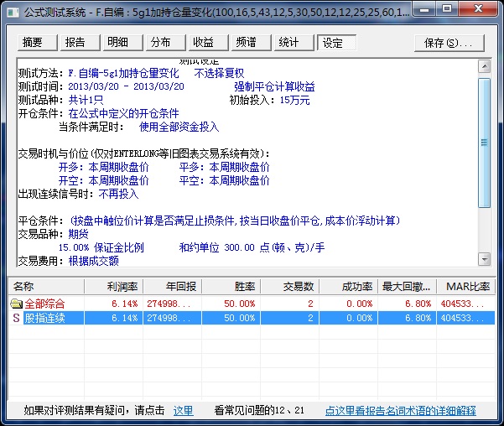Image resolution: width=504 pixels, height=426 pixels.
Task: Show the 收益 tab
Action: pyautogui.click(x=208, y=43)
